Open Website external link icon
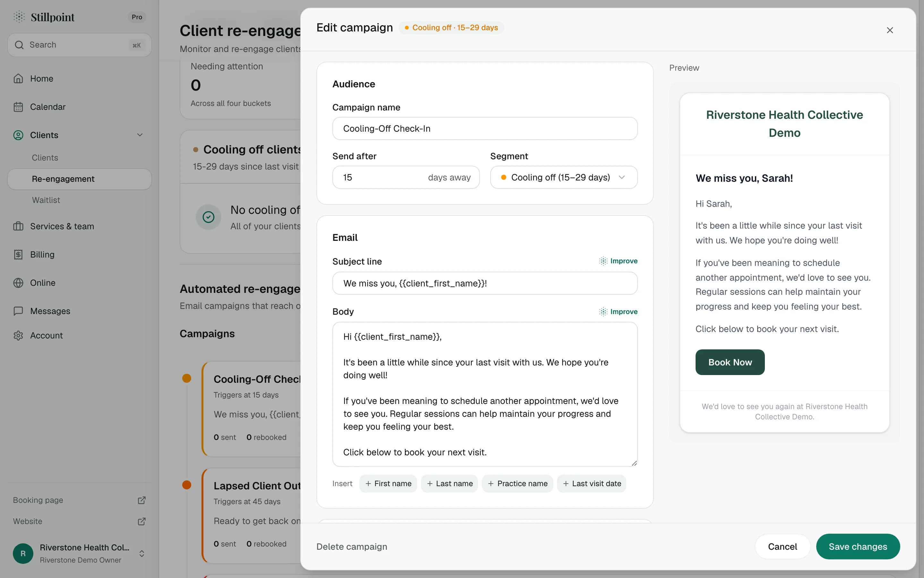The width and height of the screenshot is (924, 578). [142, 521]
